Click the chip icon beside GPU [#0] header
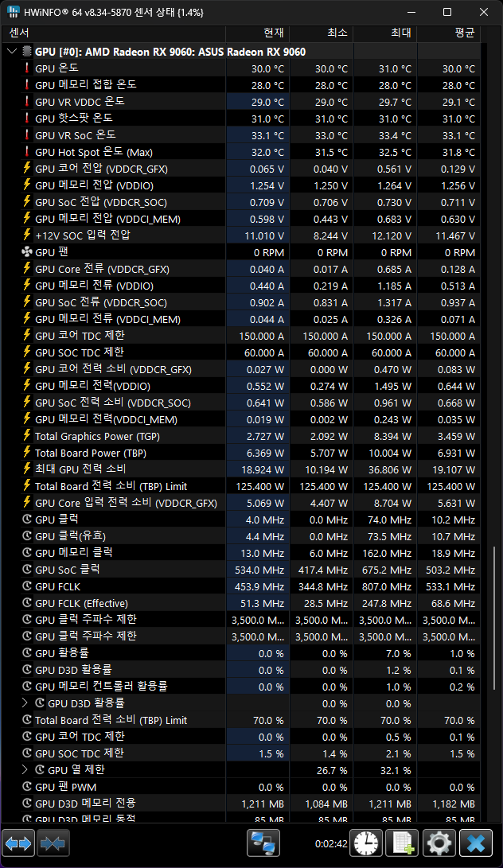 point(26,52)
